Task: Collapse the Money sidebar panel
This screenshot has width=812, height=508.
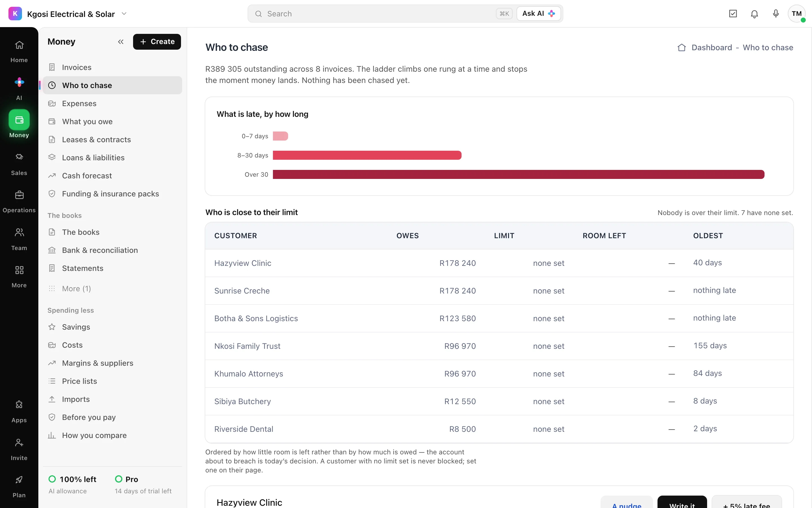Action: (121, 42)
